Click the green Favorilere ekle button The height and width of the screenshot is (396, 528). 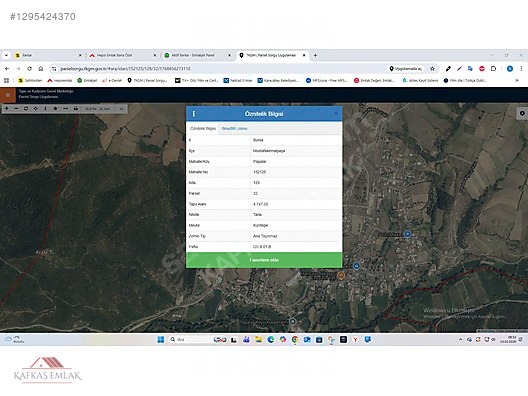coord(264,260)
